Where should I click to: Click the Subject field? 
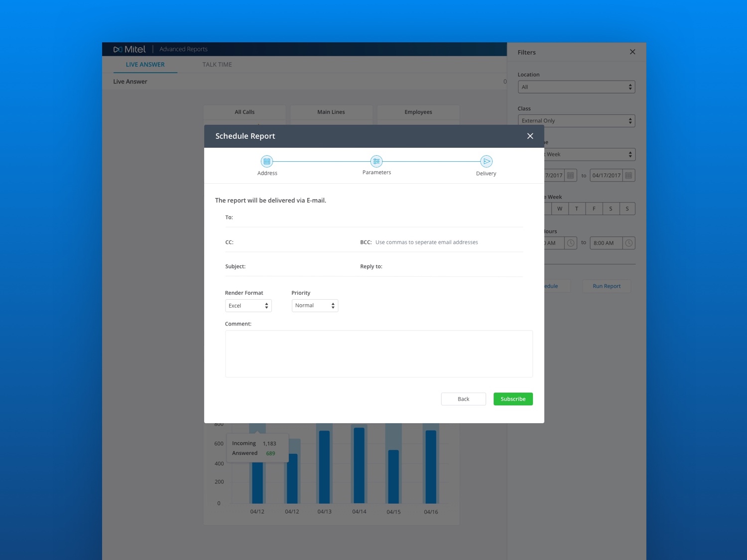pos(292,266)
